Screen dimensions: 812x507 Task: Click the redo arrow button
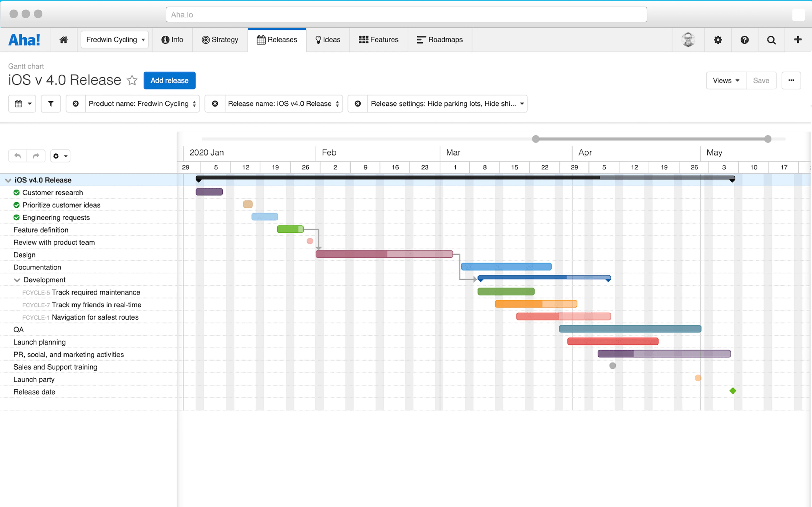(x=36, y=156)
